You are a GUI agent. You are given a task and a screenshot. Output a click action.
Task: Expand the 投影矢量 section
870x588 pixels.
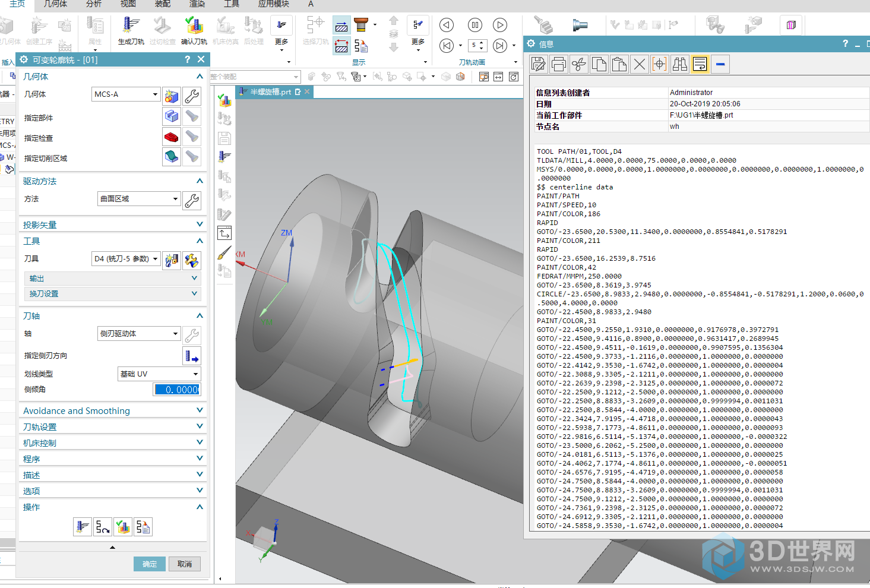click(200, 225)
